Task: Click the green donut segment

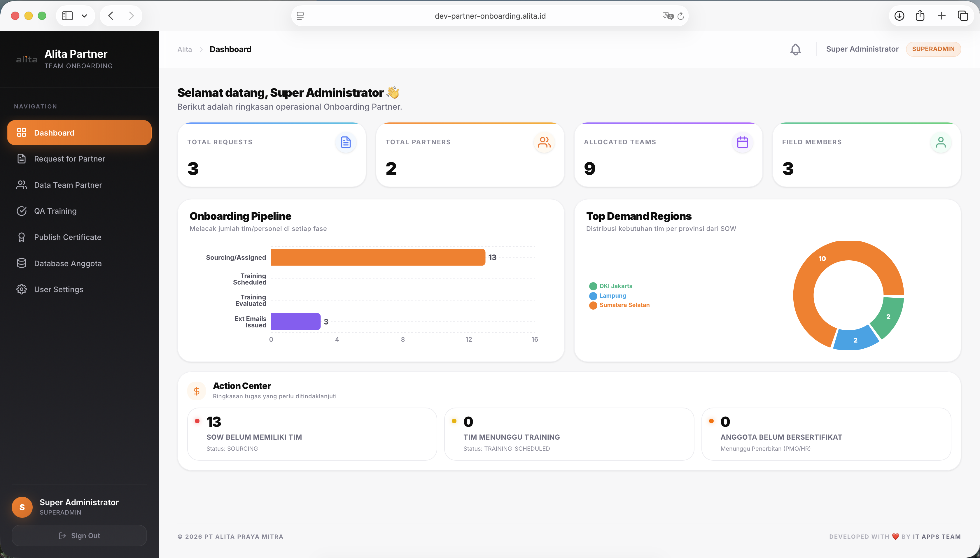Action: 889,316
